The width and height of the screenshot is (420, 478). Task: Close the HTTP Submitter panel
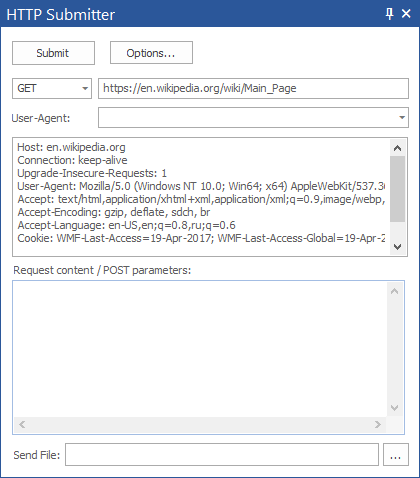tap(406, 14)
